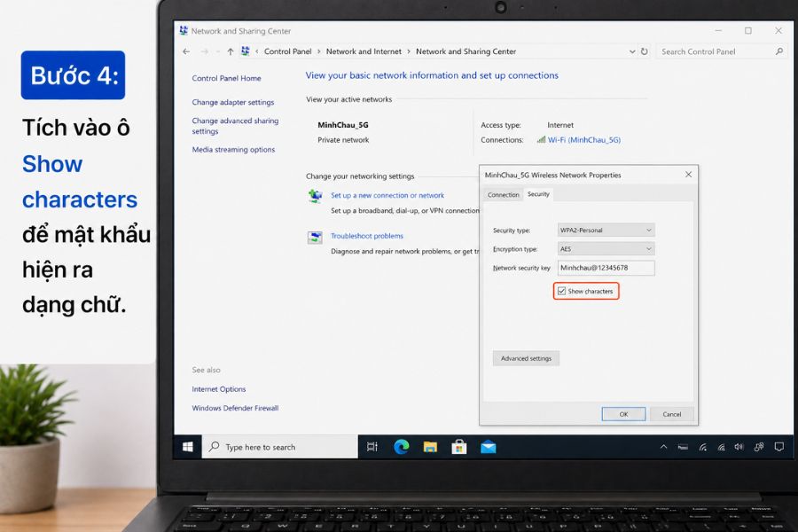Show hidden system tray icons

[663, 447]
